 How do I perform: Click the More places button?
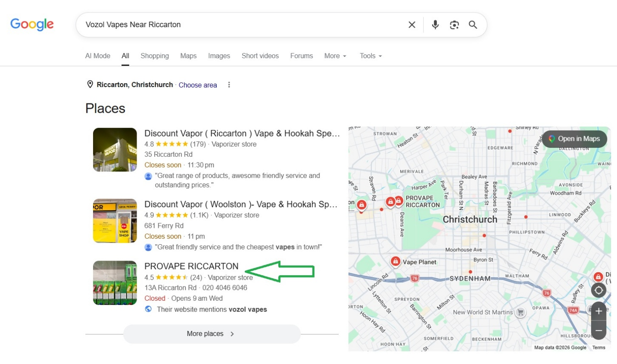212,334
